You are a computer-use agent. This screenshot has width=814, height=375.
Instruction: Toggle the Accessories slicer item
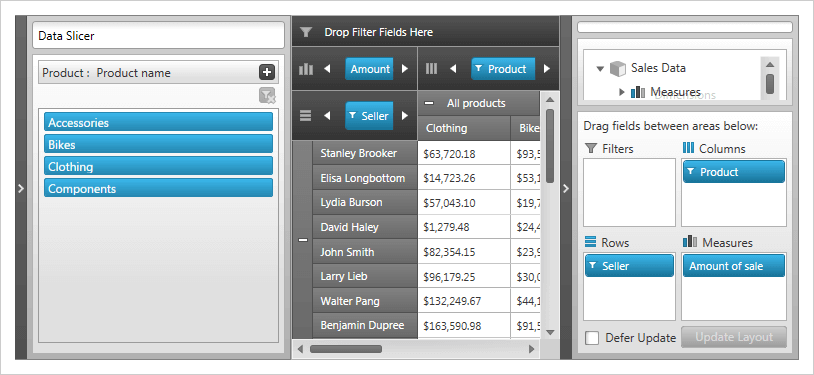158,123
